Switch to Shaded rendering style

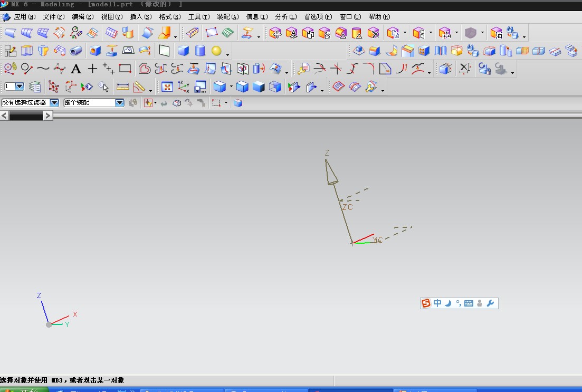point(259,87)
